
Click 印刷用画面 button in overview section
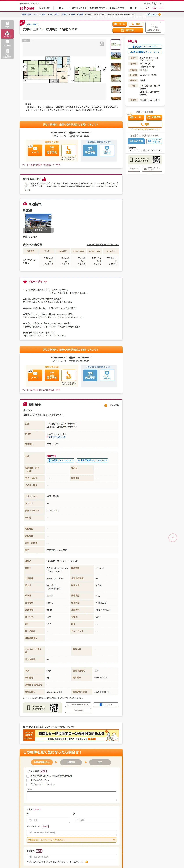pyautogui.click(x=78, y=710)
